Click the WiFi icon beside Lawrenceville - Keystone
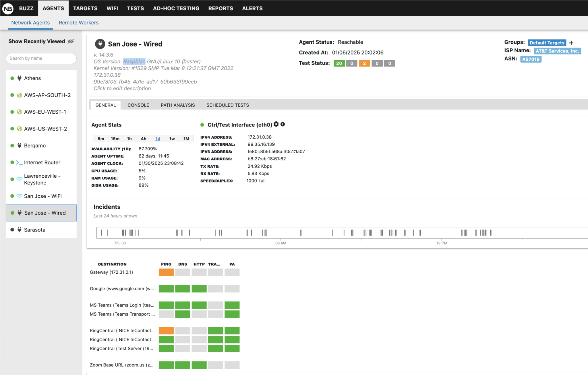This screenshot has width=588, height=375. [19, 178]
